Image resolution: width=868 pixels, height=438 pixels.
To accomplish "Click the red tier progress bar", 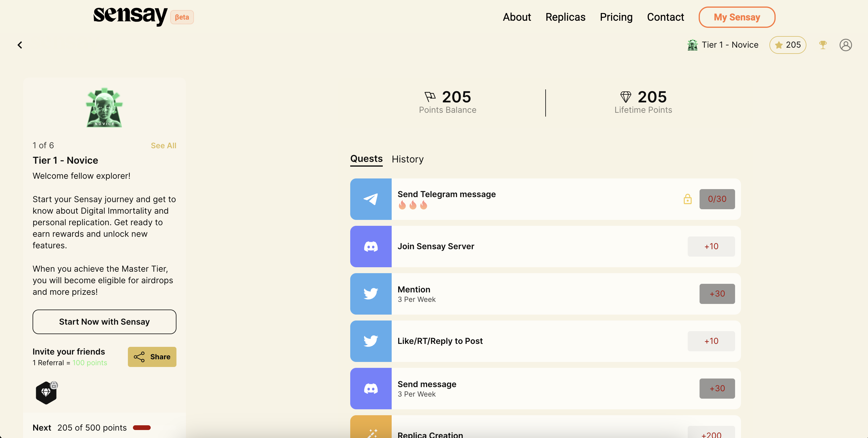I will 142,428.
